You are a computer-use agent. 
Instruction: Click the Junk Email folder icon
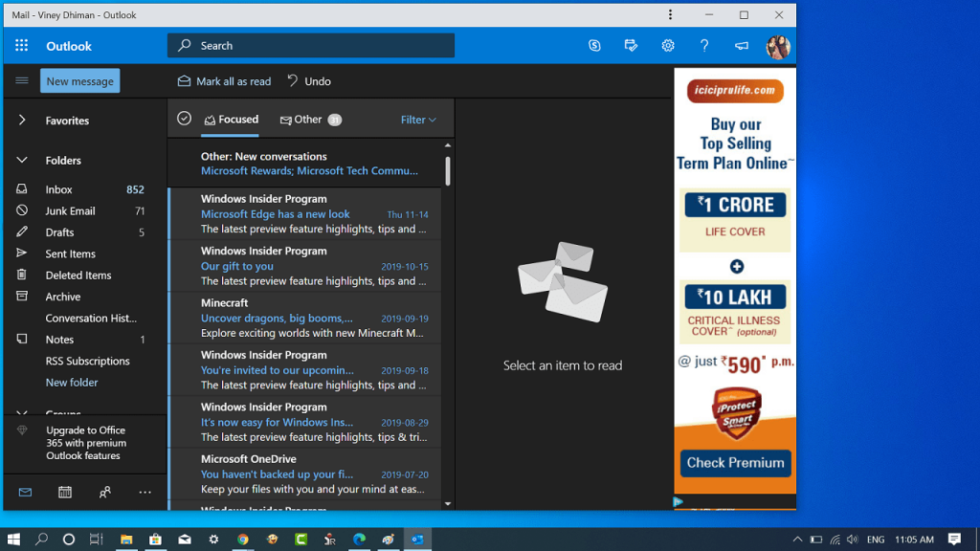point(22,210)
